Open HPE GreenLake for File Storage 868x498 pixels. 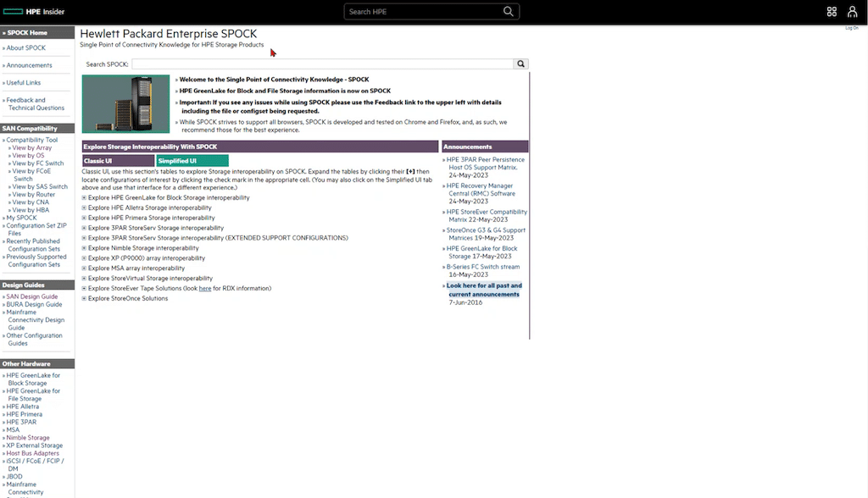(33, 395)
